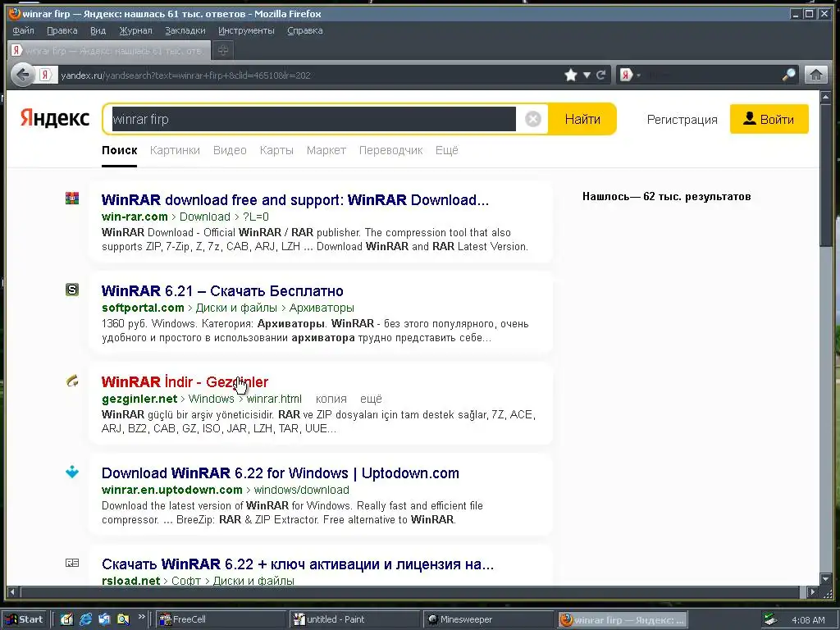
Task: Launch Internet Explorer from quick launch
Action: click(x=85, y=619)
